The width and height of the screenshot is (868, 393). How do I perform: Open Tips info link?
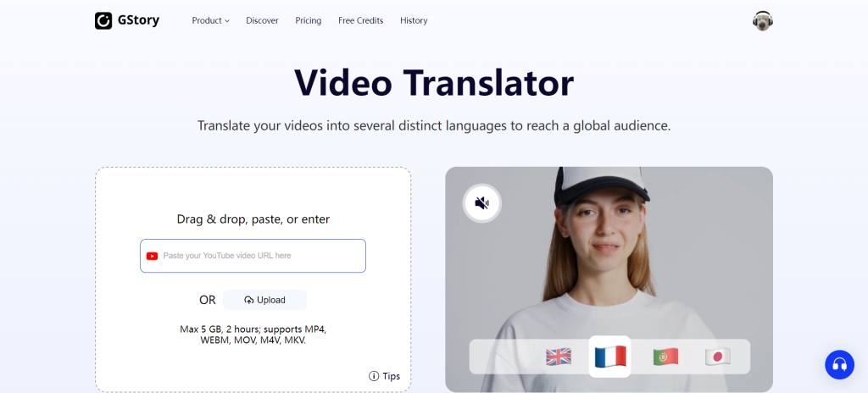(384, 376)
